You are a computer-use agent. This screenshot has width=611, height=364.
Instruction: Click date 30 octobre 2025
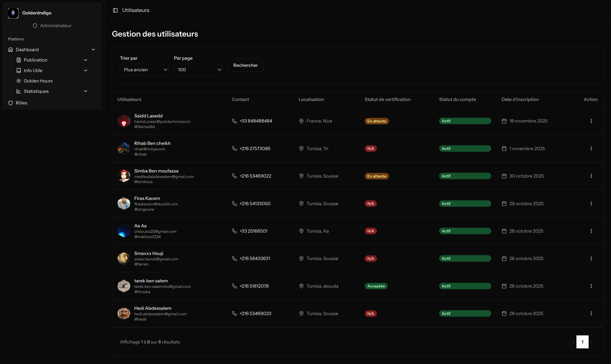(x=527, y=176)
